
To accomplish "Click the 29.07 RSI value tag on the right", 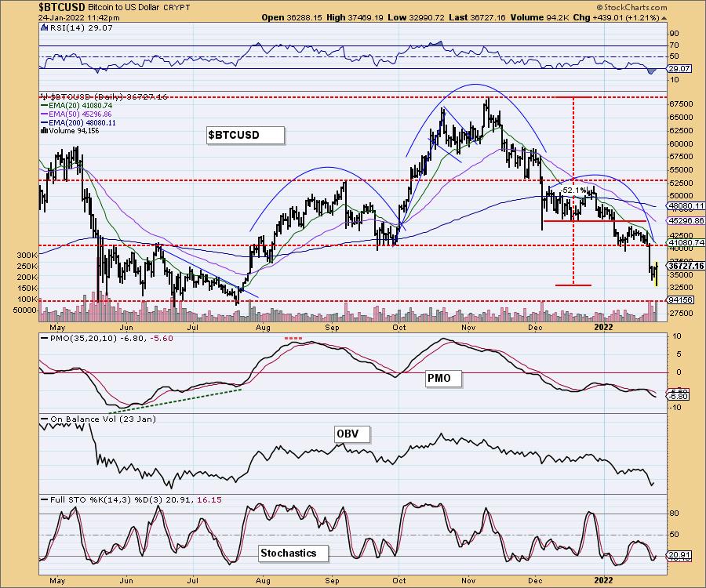I will tap(679, 68).
